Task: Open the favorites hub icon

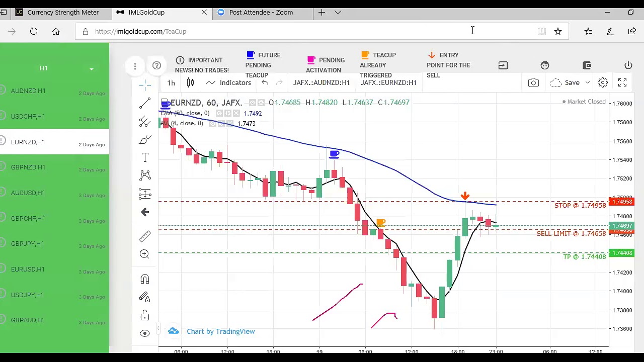Action: pos(588,31)
